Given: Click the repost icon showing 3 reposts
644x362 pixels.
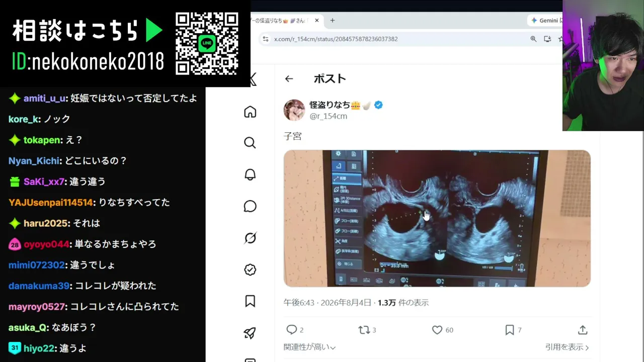Looking at the screenshot, I should tap(364, 330).
